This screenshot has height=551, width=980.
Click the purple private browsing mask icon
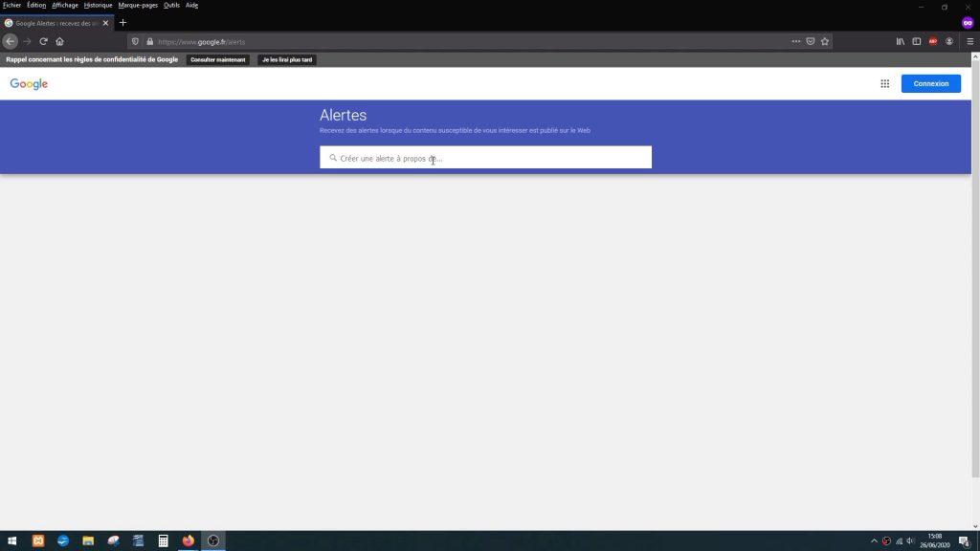pos(967,23)
